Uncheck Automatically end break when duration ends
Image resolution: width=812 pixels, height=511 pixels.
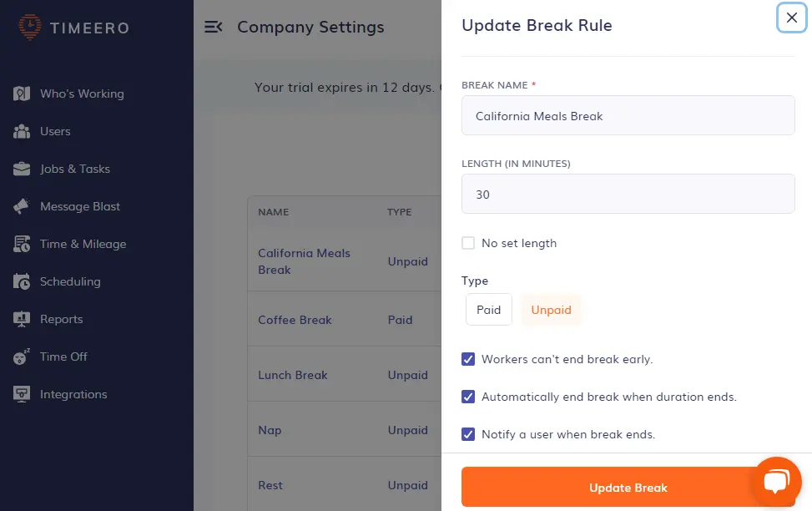pyautogui.click(x=468, y=397)
